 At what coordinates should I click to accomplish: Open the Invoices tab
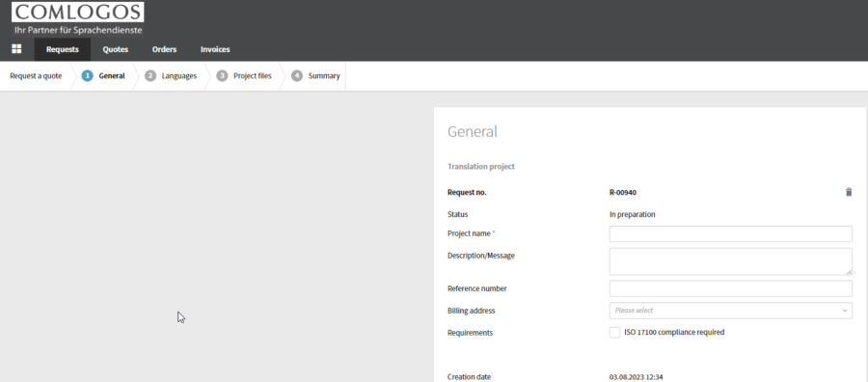215,49
